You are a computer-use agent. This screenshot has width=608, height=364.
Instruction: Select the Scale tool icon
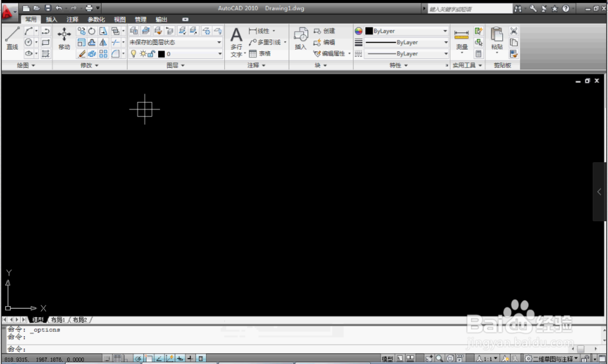[x=81, y=43]
